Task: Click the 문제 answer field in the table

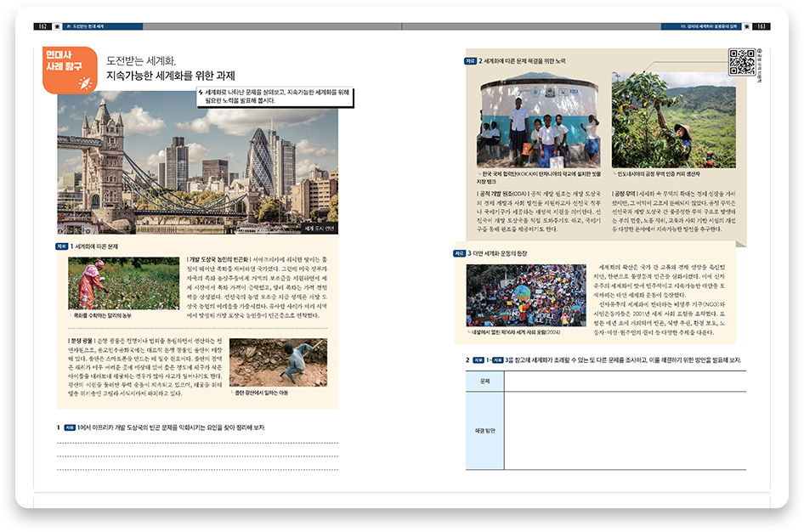Action: [x=625, y=382]
